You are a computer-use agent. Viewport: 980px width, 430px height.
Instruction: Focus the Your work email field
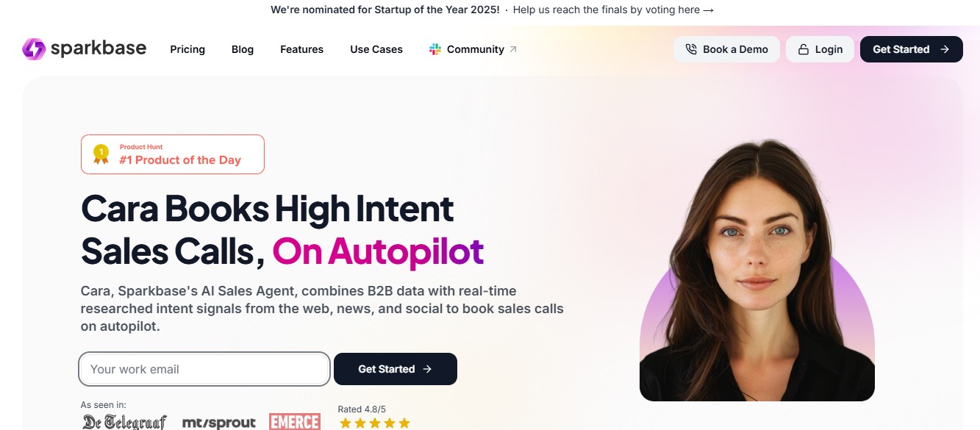[x=204, y=369]
